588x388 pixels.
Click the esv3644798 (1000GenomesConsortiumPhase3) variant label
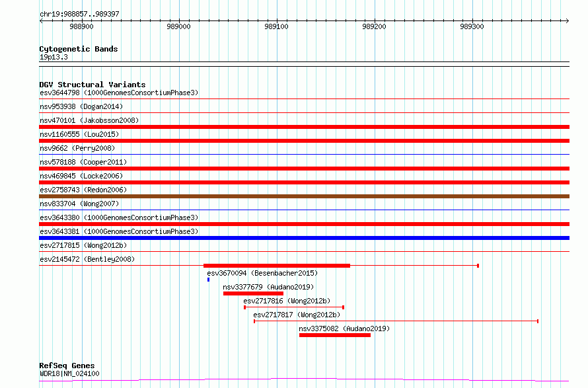point(119,93)
